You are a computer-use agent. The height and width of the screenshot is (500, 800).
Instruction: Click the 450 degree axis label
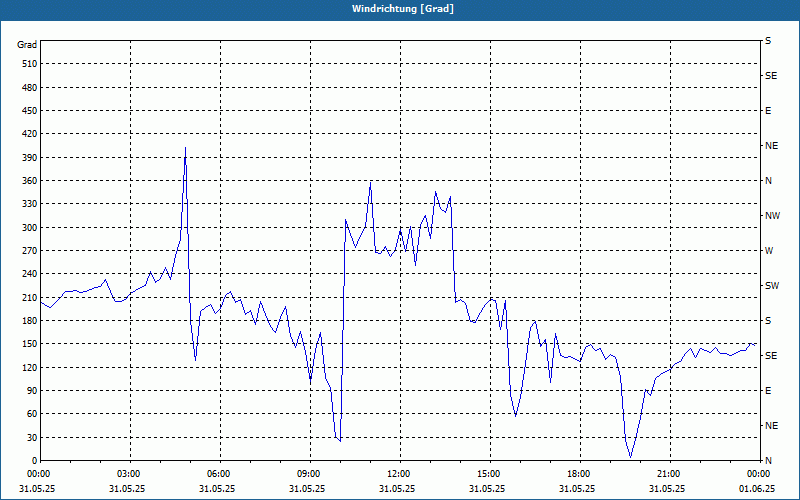pyautogui.click(x=30, y=111)
